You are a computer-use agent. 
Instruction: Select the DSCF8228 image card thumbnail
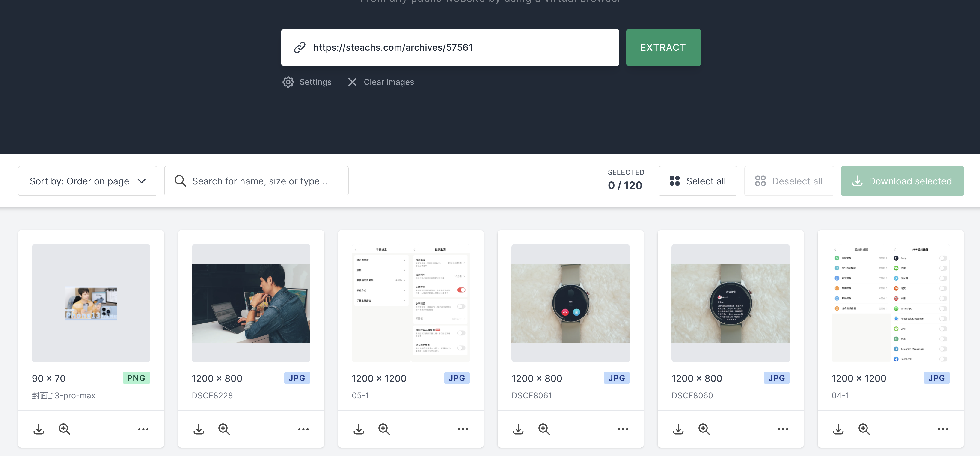click(x=251, y=303)
